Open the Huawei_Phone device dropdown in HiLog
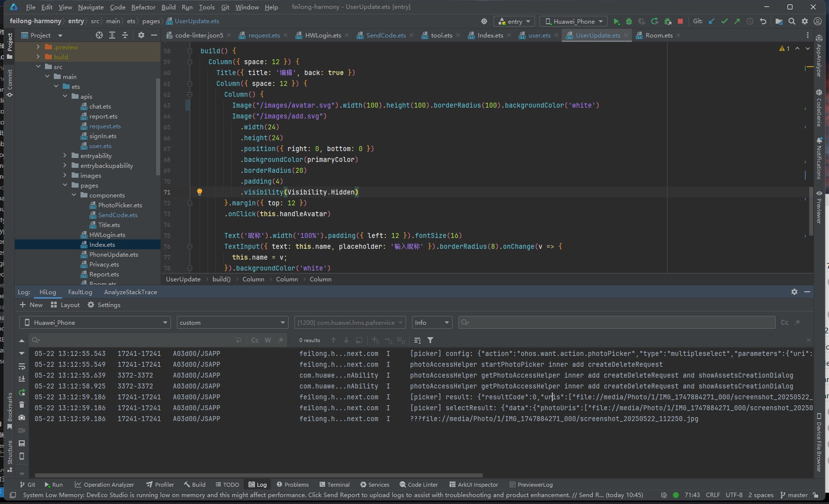Viewport: 829px width, 504px height. click(95, 322)
